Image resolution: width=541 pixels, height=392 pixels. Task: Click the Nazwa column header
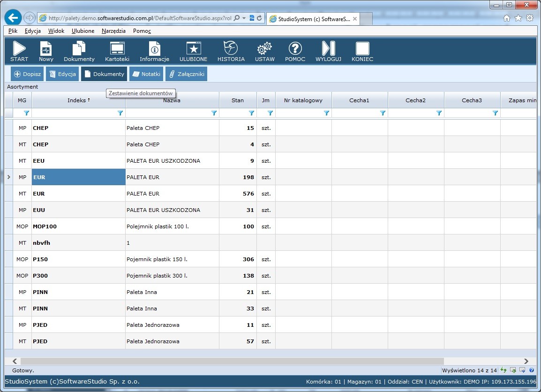tap(172, 100)
